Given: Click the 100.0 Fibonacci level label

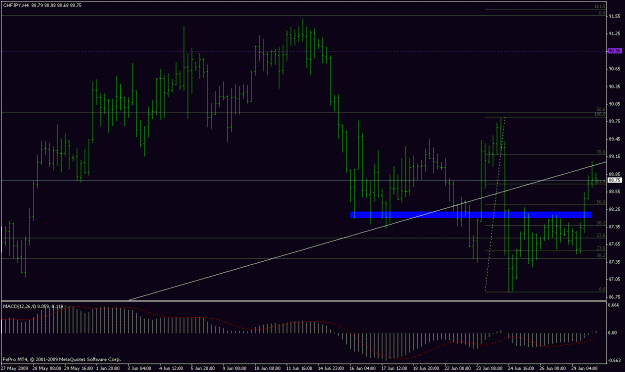Looking at the screenshot, I should pyautogui.click(x=600, y=115).
